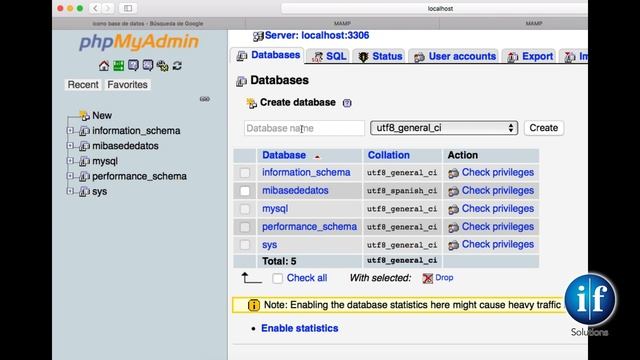Screen dimensions: 640x360
Task: Click the link/unlink panel icon
Action: coord(204,99)
